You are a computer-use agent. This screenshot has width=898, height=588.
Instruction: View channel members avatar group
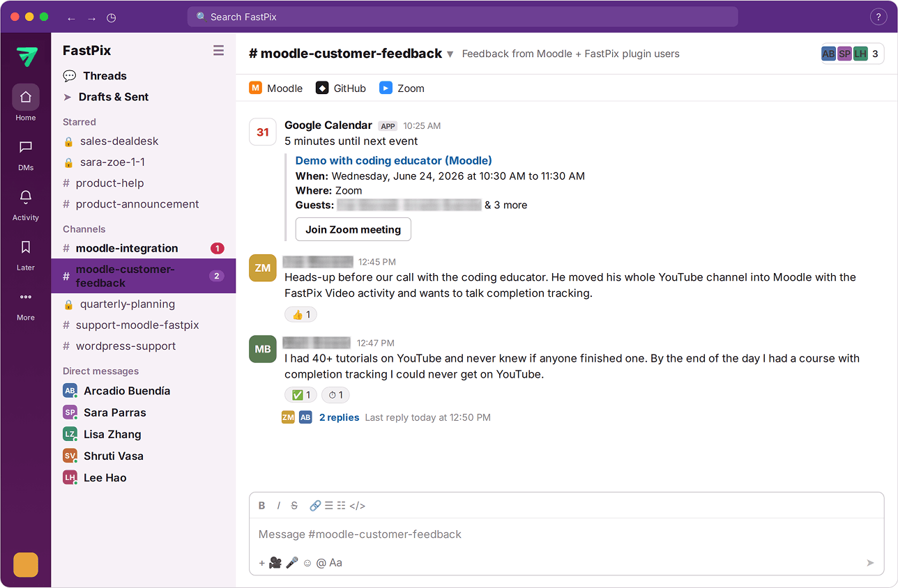point(853,54)
